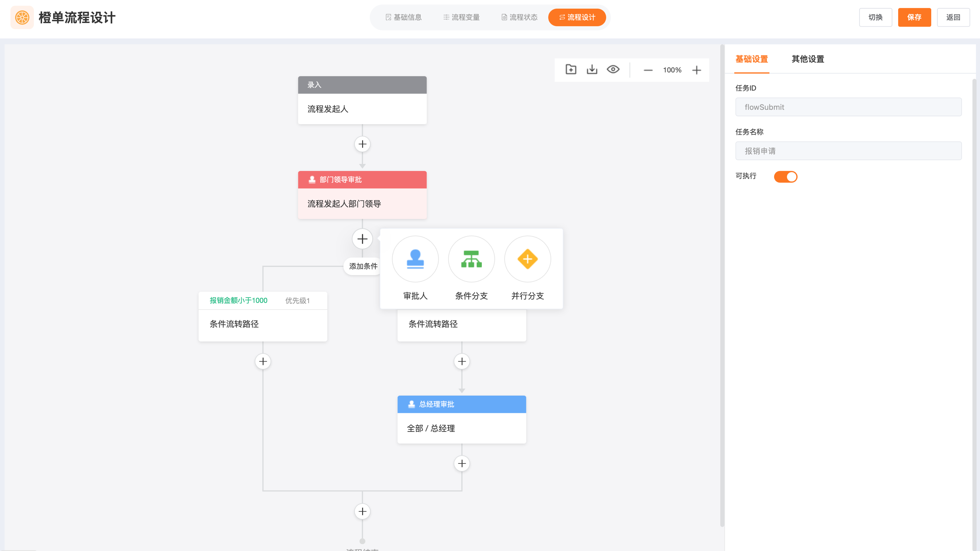The width and height of the screenshot is (980, 551).
Task: Click the 任务名称 field with 报销申请
Action: pos(848,151)
